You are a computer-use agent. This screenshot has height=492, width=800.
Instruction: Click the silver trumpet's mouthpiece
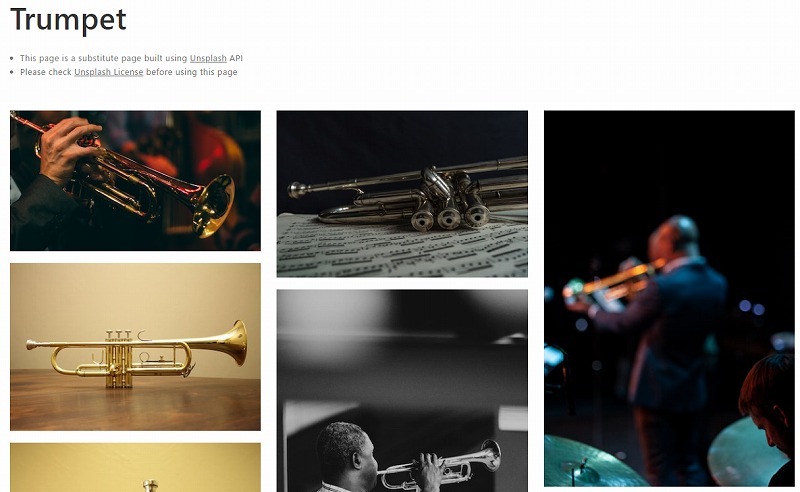point(296,189)
